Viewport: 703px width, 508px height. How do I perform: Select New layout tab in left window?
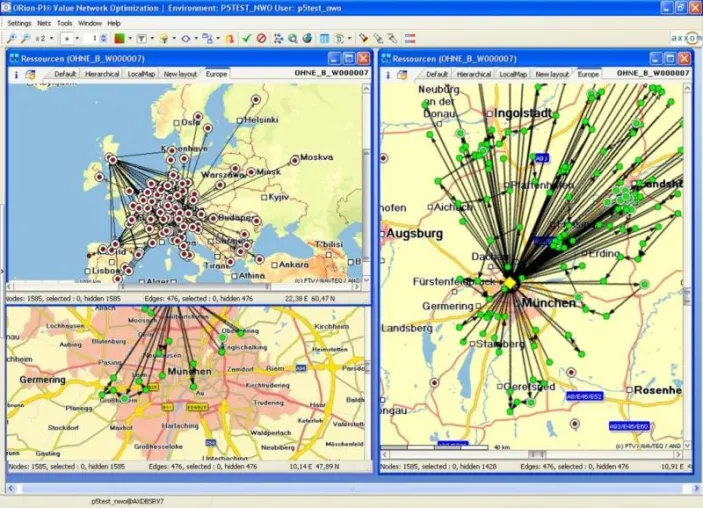point(180,74)
